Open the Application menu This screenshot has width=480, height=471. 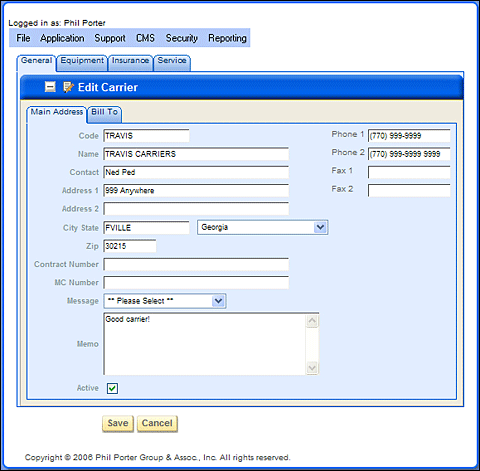pyautogui.click(x=62, y=38)
